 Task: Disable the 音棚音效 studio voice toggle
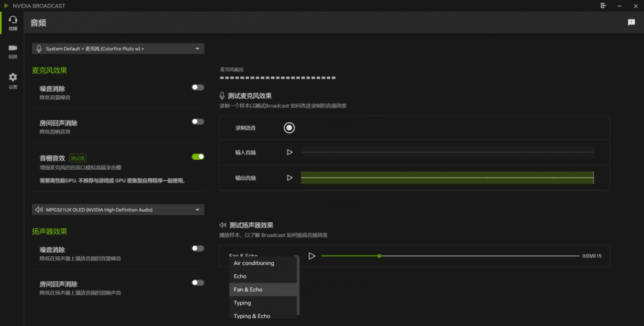[x=197, y=157]
